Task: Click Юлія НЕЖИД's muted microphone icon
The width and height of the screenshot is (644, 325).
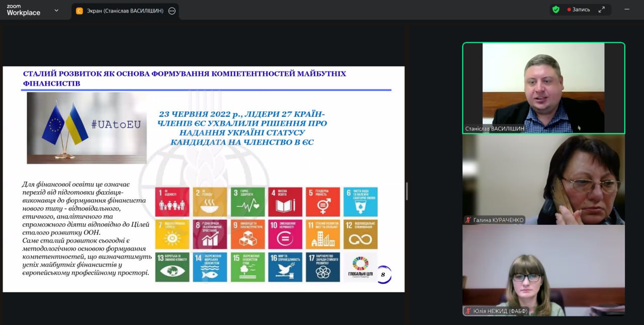Action: [468, 311]
